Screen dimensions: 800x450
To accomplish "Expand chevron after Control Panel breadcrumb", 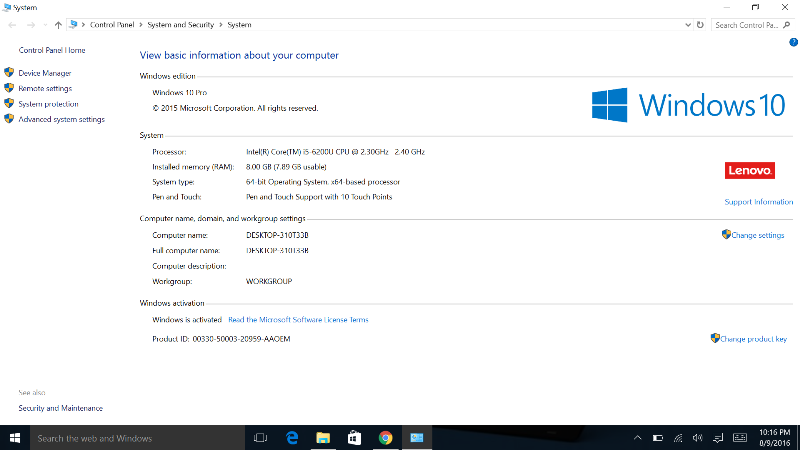I will [141, 24].
